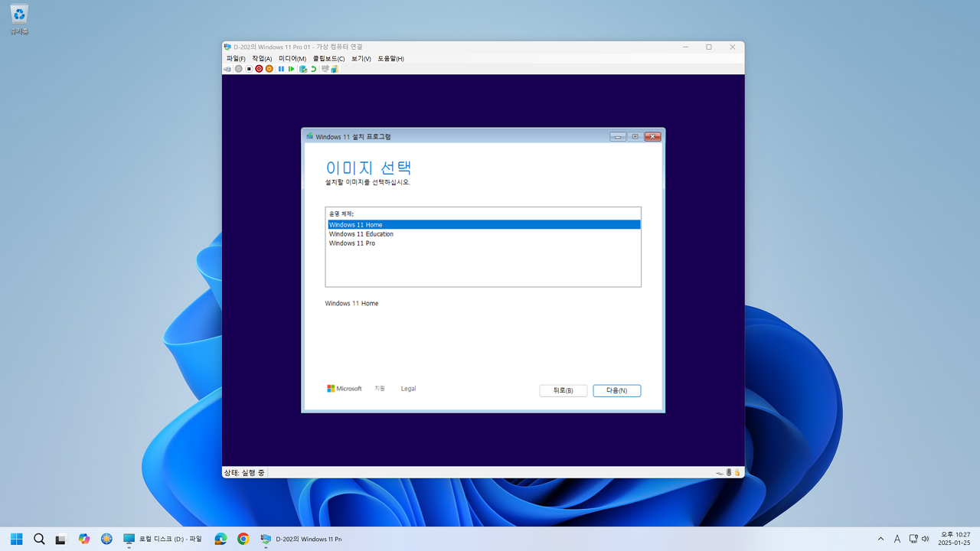Minimize the Windows 11 setup dialog

coord(618,137)
